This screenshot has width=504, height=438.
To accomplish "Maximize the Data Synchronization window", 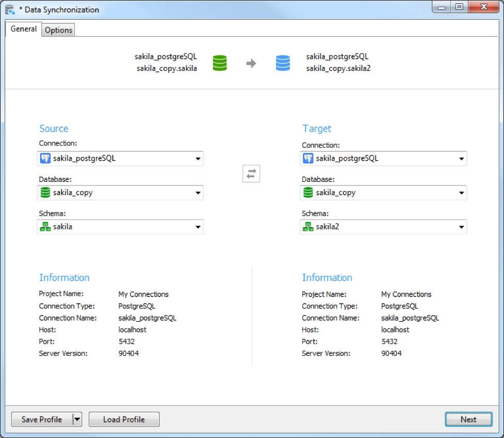I will click(460, 7).
